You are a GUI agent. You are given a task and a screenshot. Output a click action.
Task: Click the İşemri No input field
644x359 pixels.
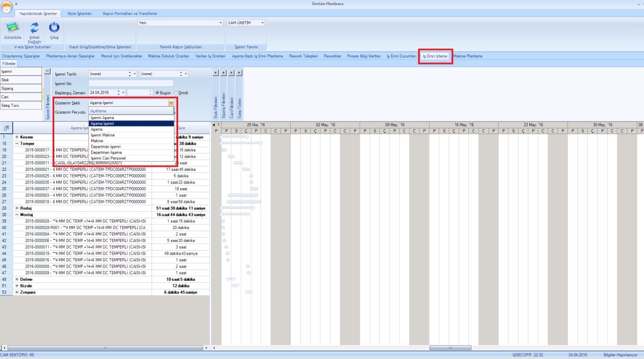tap(131, 83)
